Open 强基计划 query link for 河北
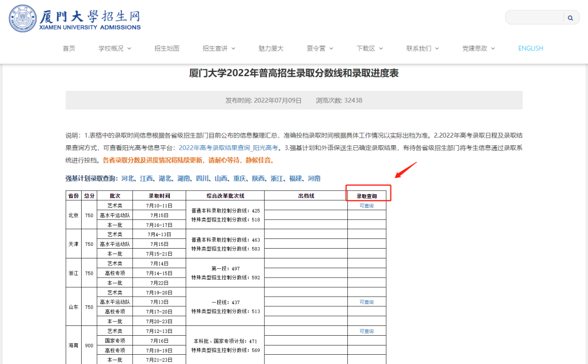This screenshot has width=588, height=364. [x=127, y=178]
